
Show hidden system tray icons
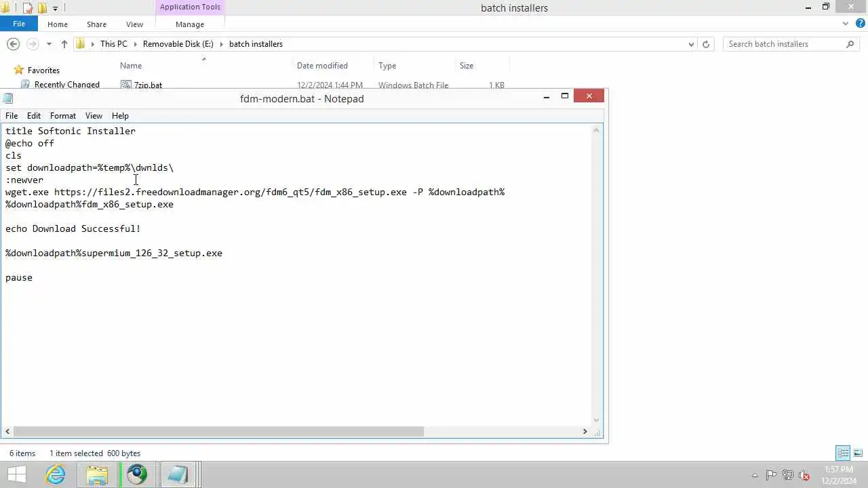coord(755,476)
